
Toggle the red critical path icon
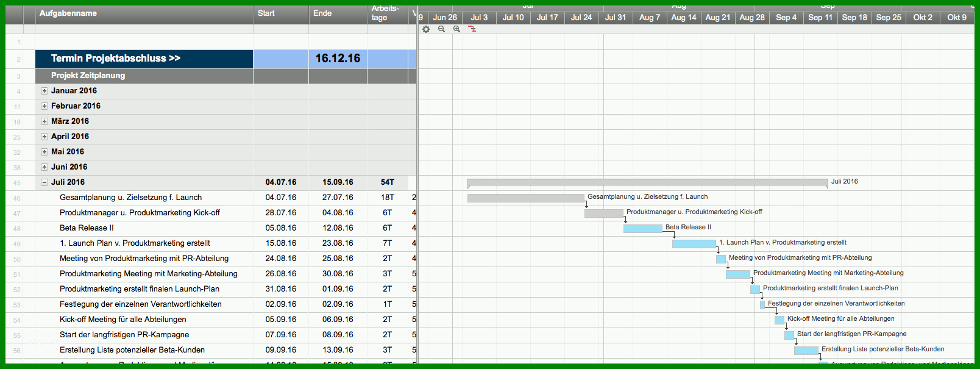point(472,29)
